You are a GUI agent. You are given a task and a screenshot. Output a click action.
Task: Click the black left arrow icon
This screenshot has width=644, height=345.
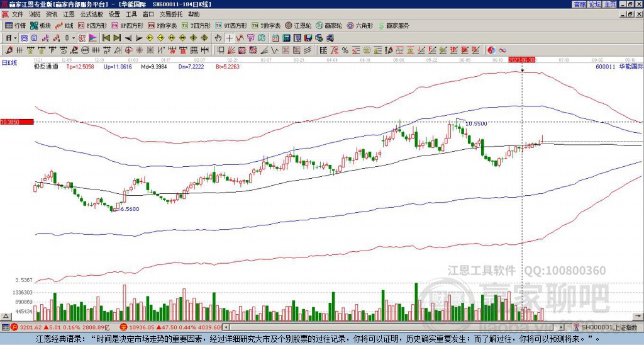(x=128, y=38)
